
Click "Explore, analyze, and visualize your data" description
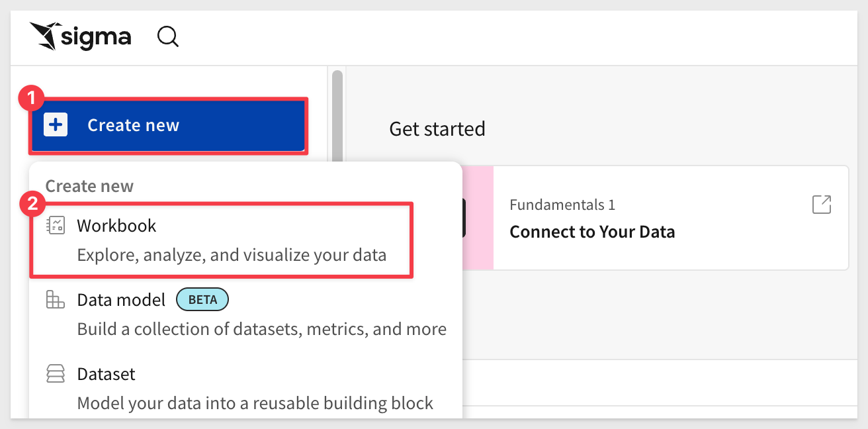click(x=232, y=255)
